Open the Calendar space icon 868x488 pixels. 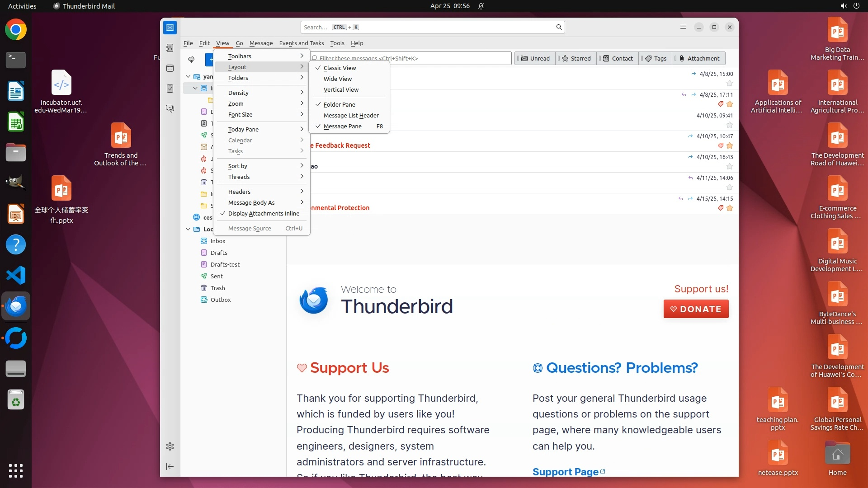(x=170, y=68)
